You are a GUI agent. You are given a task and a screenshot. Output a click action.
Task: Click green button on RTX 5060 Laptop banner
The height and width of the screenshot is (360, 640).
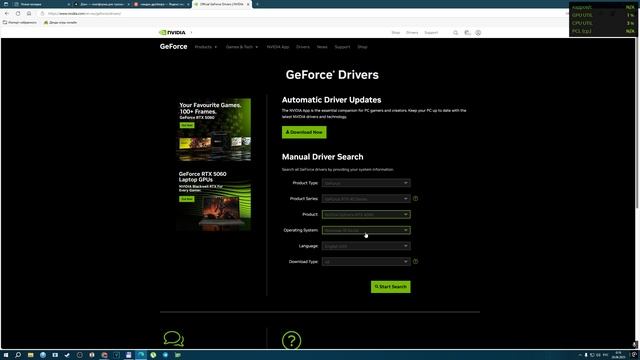click(x=187, y=199)
